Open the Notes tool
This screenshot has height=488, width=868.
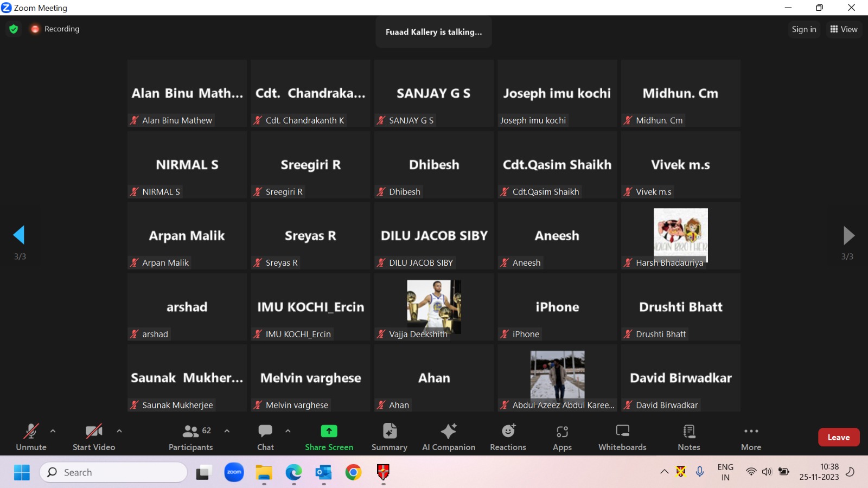pos(688,437)
